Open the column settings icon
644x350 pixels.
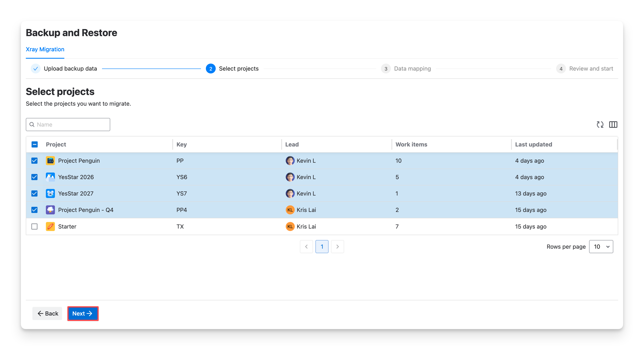[x=613, y=124]
